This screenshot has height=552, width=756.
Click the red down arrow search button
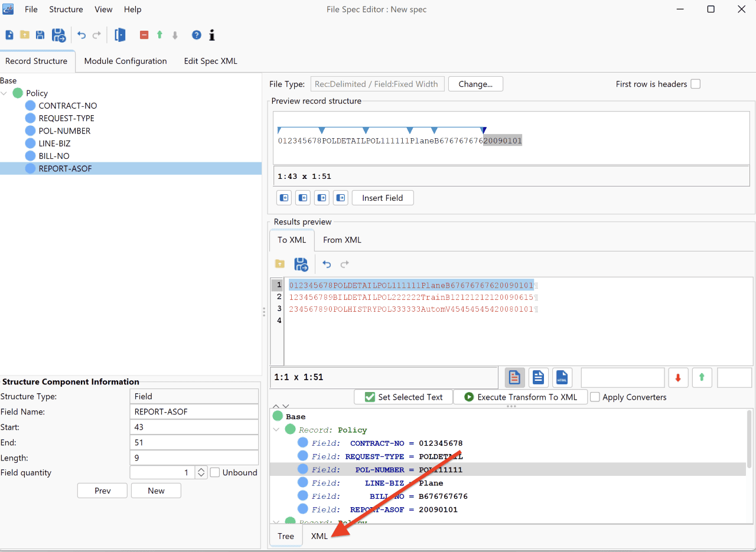click(x=678, y=377)
